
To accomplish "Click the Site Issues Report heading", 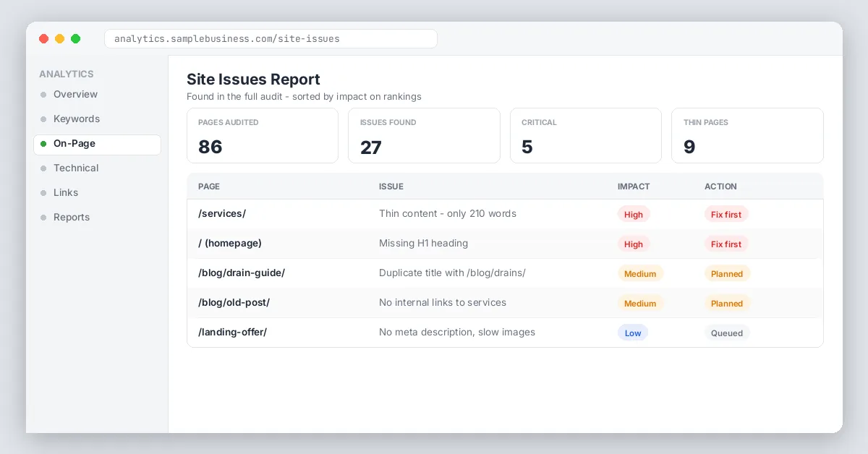I will (x=253, y=80).
